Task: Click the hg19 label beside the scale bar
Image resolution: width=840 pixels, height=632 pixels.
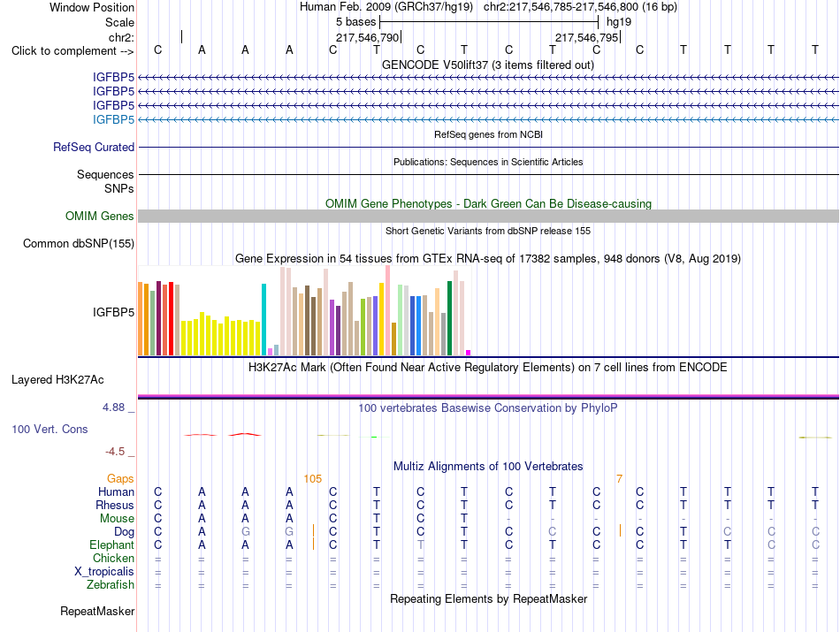Action: [x=619, y=22]
